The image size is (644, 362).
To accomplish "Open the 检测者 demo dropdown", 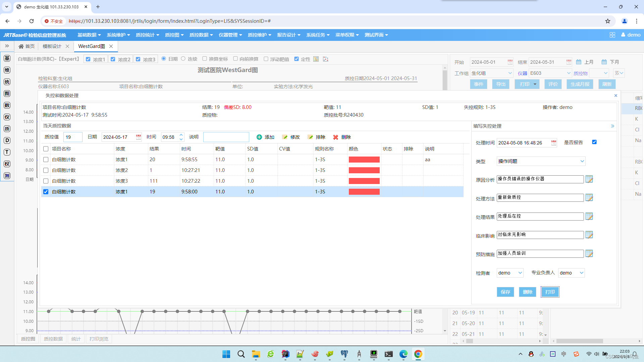I will (x=510, y=273).
